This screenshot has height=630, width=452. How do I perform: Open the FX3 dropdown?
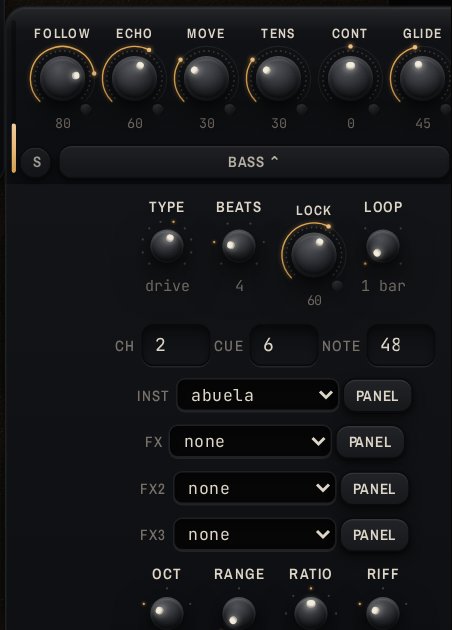coord(255,535)
